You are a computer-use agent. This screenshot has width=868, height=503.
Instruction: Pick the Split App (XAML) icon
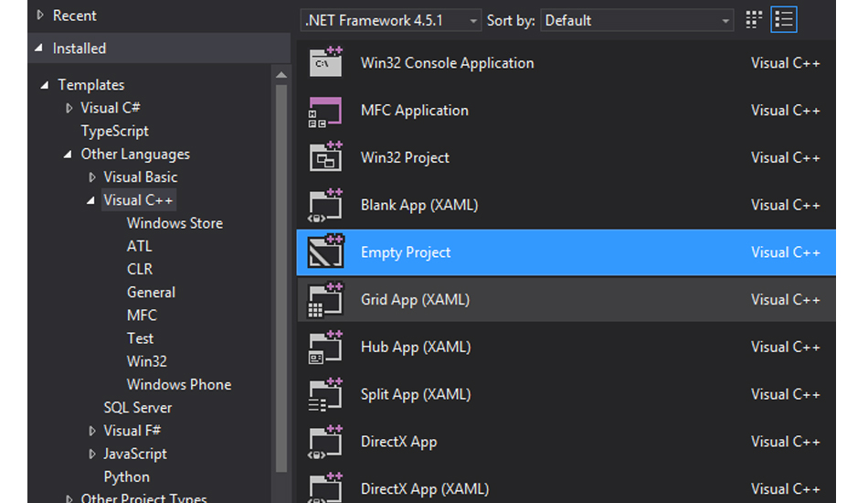pyautogui.click(x=325, y=394)
